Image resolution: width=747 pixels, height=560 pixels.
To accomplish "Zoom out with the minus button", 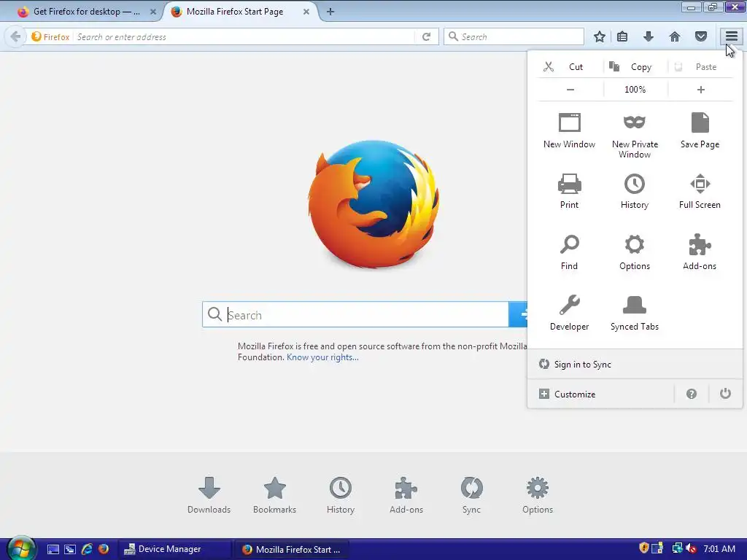I will coord(570,90).
